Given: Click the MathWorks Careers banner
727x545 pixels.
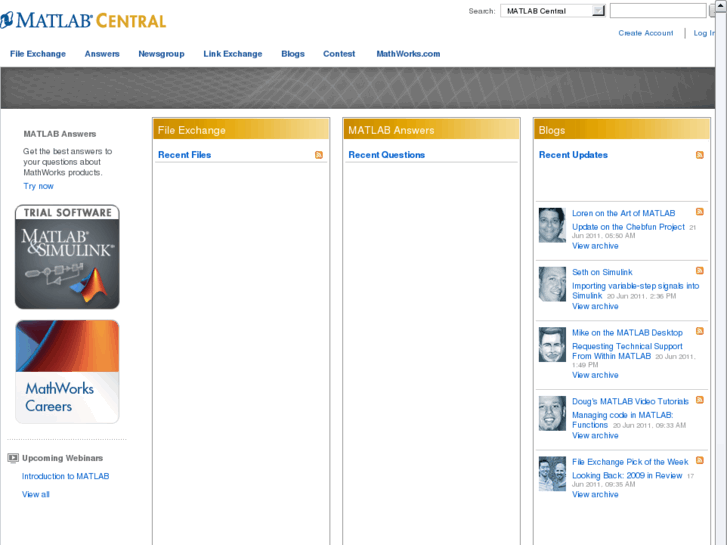Looking at the screenshot, I should (67, 372).
